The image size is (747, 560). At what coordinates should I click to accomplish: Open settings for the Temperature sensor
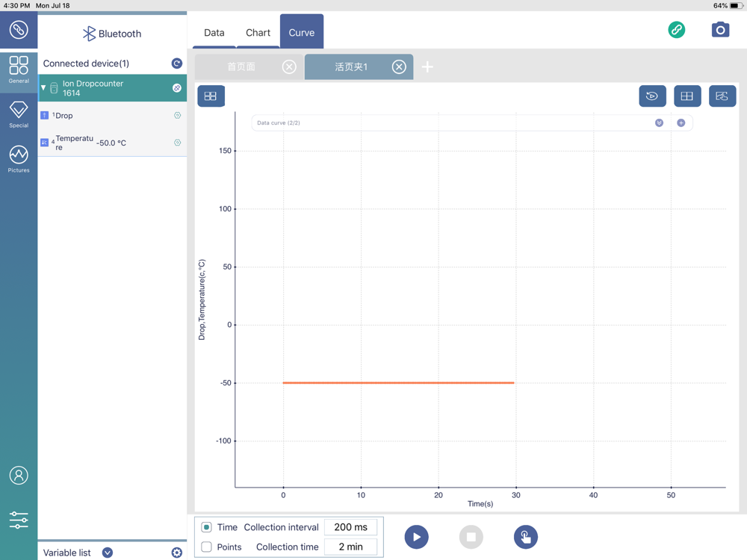click(177, 143)
